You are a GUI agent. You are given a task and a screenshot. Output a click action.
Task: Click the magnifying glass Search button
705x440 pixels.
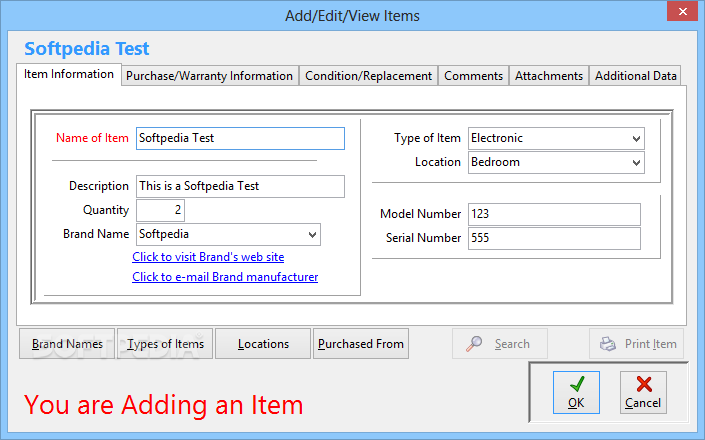pyautogui.click(x=500, y=344)
